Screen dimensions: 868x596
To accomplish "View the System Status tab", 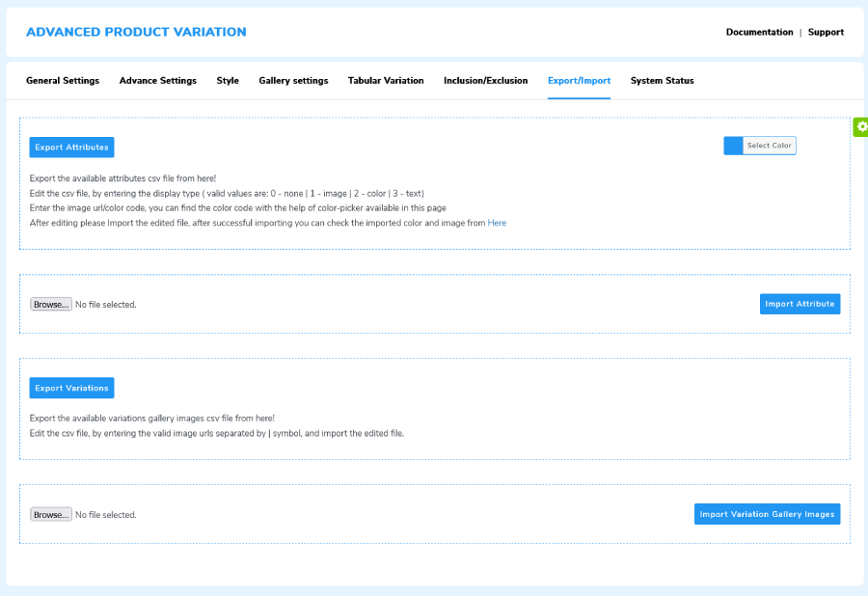I will pyautogui.click(x=662, y=80).
